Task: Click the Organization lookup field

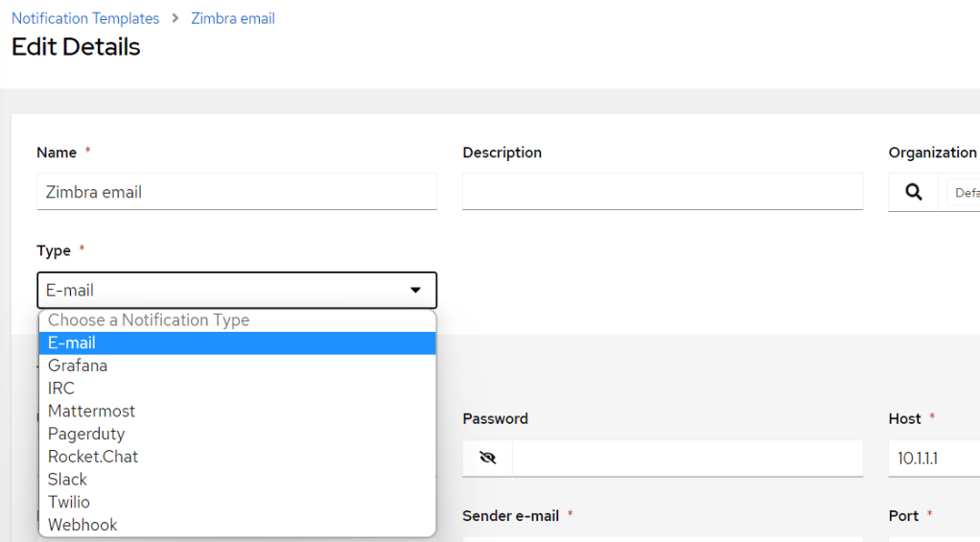Action: click(x=962, y=192)
